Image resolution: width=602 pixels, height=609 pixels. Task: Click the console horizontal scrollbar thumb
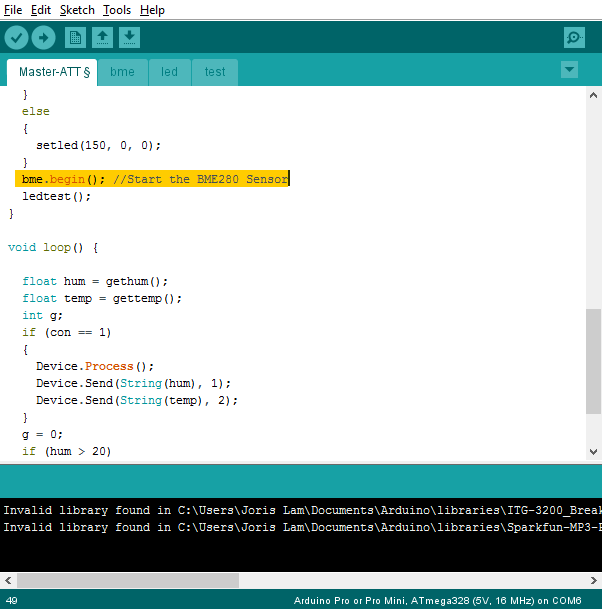click(128, 581)
